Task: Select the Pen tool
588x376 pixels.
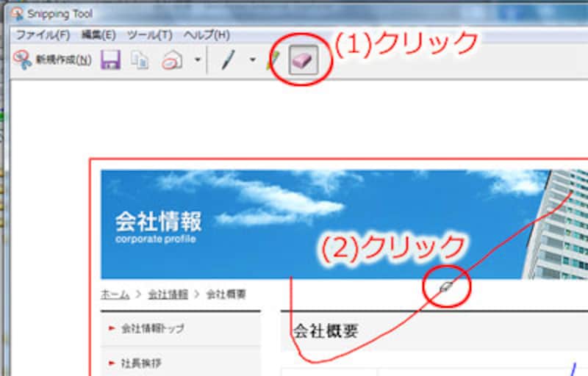Action: [x=229, y=60]
